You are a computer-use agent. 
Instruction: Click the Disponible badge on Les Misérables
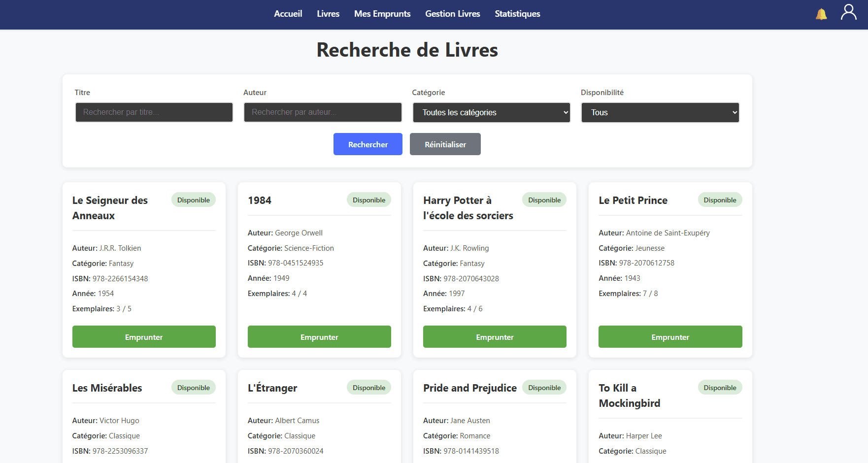pos(193,387)
